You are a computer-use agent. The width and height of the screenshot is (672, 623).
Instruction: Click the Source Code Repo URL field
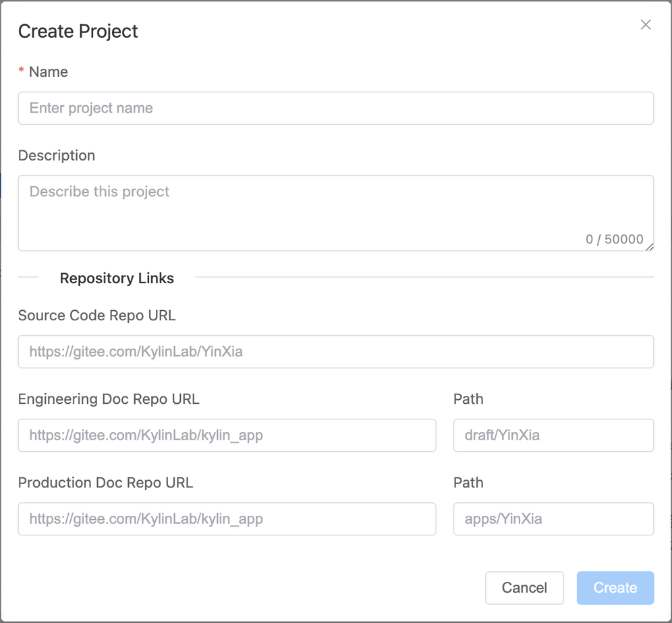pyautogui.click(x=335, y=351)
